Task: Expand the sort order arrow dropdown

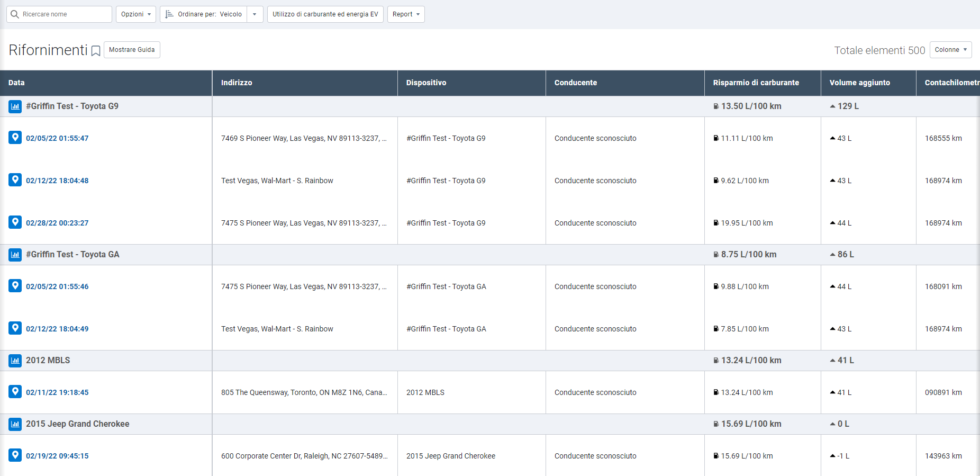Action: pyautogui.click(x=255, y=14)
